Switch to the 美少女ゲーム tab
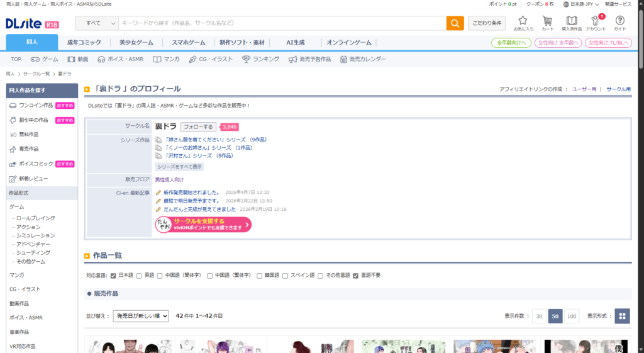 136,43
